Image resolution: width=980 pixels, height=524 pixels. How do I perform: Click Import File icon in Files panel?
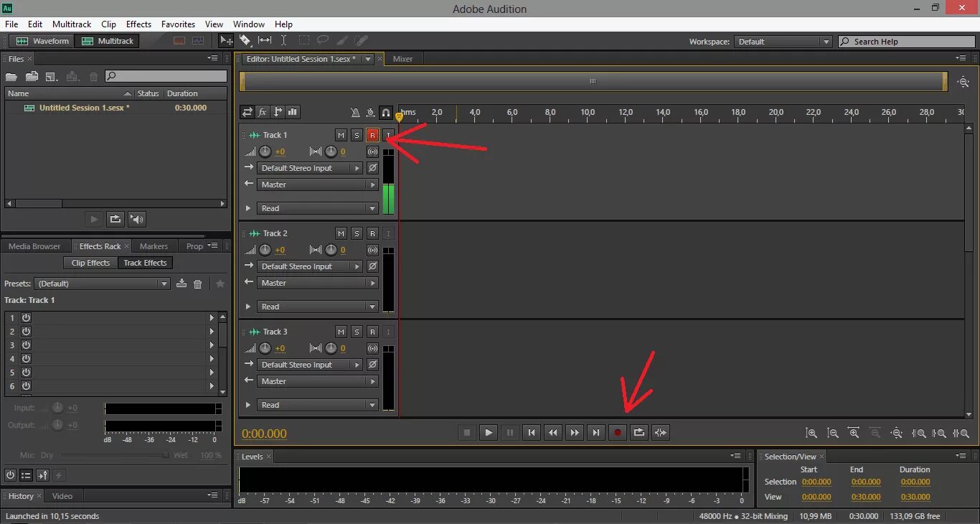point(32,76)
